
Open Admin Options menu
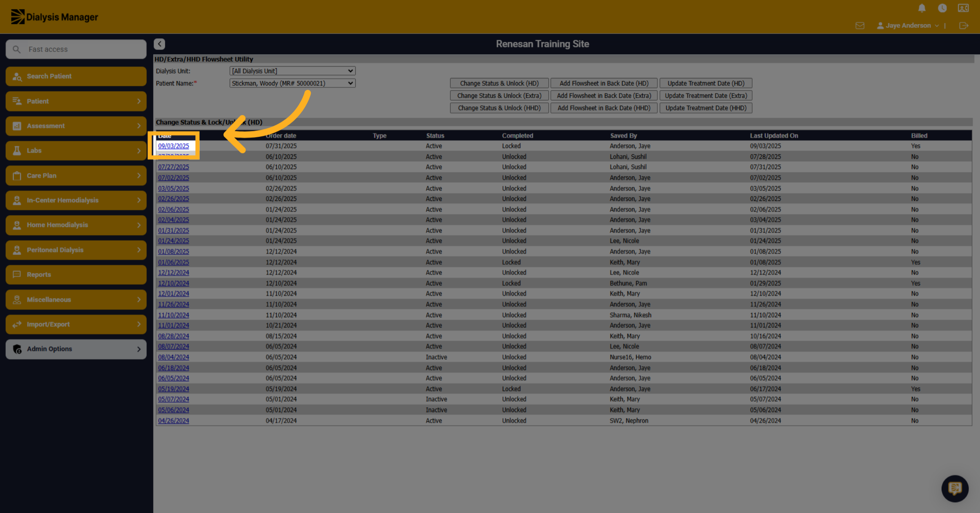[76, 349]
